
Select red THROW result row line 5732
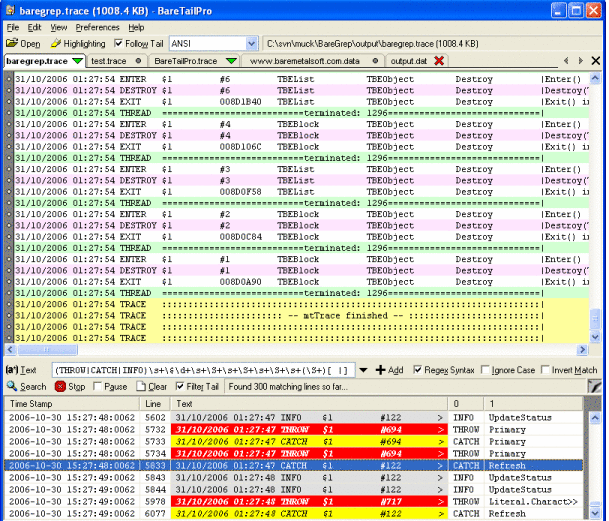(x=294, y=430)
